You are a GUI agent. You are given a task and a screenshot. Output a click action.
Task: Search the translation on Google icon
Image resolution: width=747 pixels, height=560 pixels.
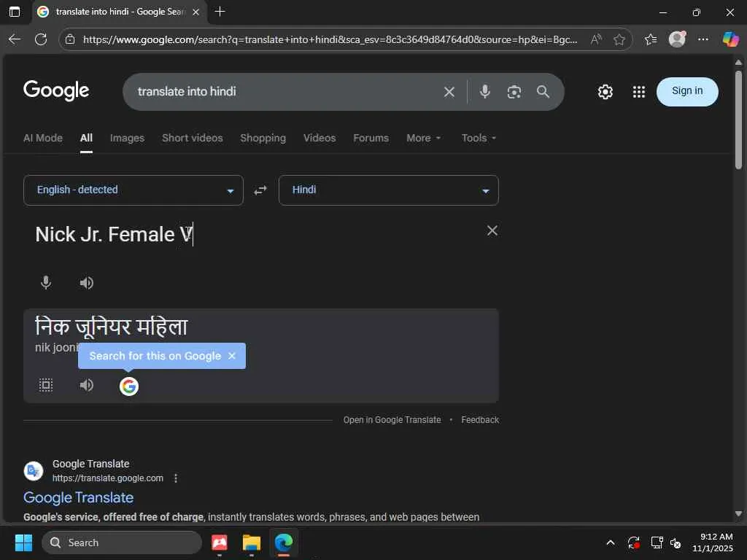(128, 386)
